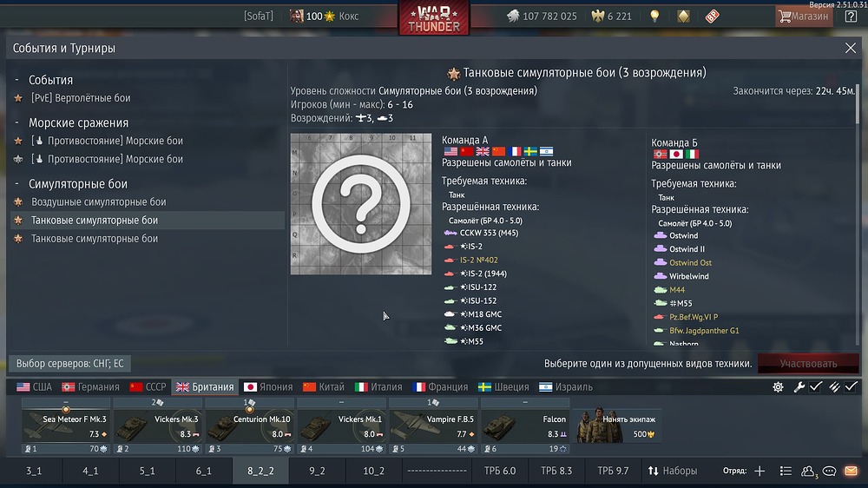Image resolution: width=868 pixels, height=488 pixels.
Task: Click the Участвовать button
Action: 808,363
